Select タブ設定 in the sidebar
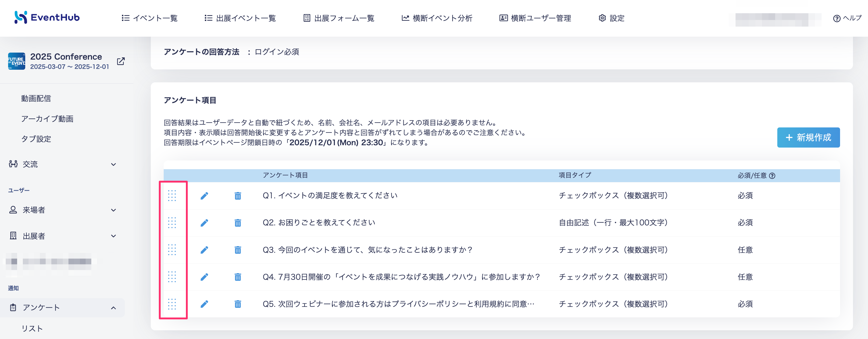868x339 pixels. (x=36, y=139)
